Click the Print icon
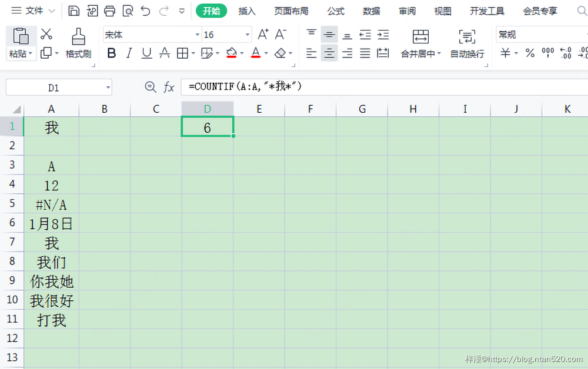The height and width of the screenshot is (369, 588). pos(109,11)
